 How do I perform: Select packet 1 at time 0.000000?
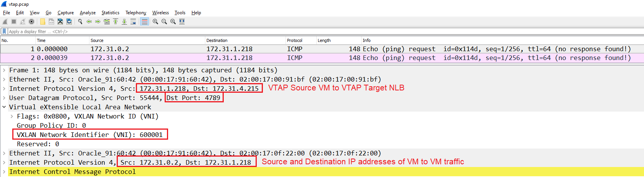coord(322,49)
